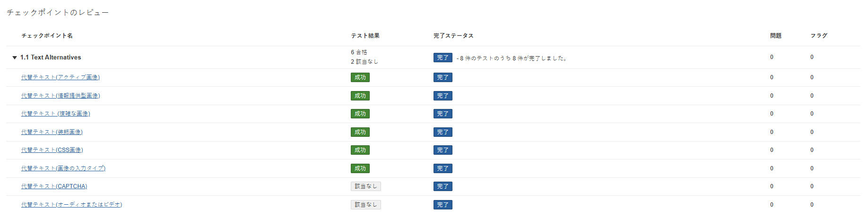Open 代替テキスト(アクティブ画像) checkpoint link

[61, 77]
